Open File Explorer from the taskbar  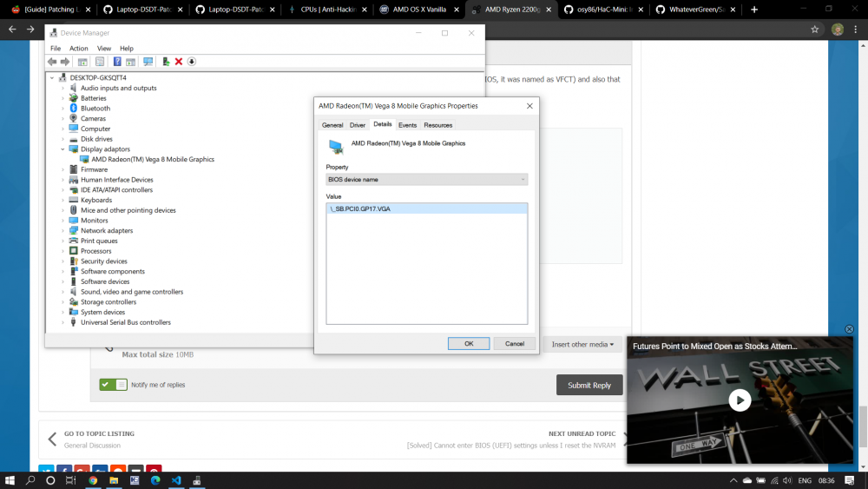114,480
